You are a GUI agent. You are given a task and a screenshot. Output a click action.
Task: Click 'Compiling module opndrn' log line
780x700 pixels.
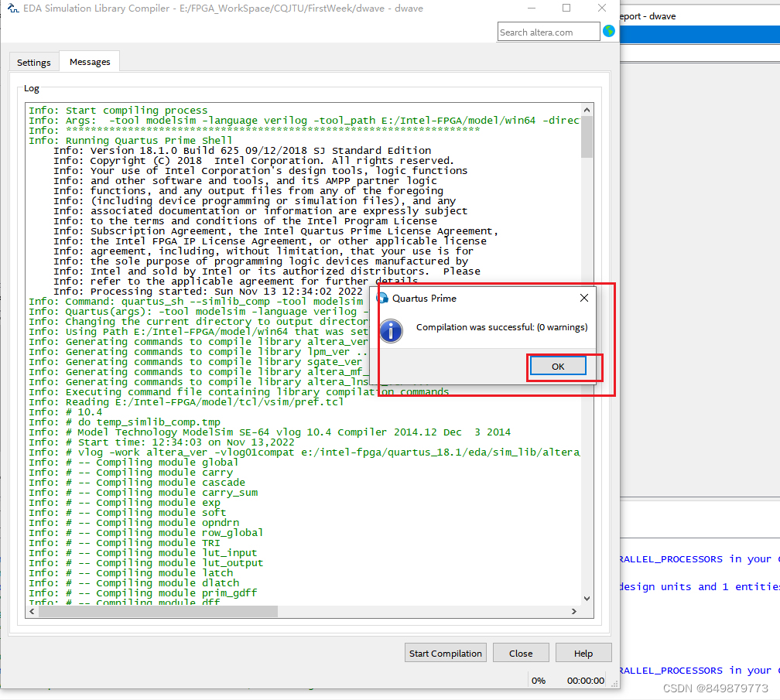tap(134, 523)
